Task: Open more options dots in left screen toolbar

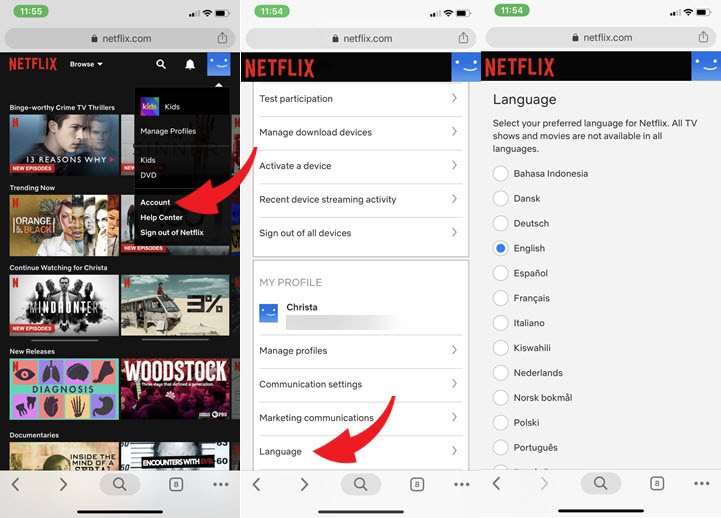Action: click(221, 484)
